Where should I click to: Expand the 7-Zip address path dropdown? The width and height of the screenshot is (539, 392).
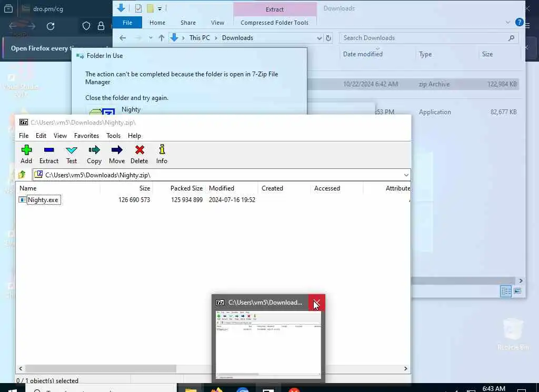[406, 175]
